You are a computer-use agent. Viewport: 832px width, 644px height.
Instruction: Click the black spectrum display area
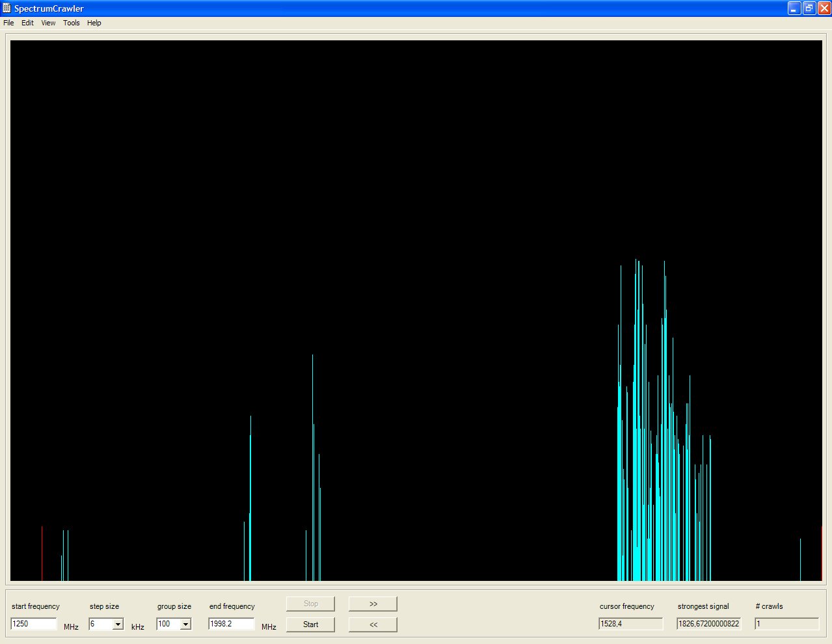416,310
